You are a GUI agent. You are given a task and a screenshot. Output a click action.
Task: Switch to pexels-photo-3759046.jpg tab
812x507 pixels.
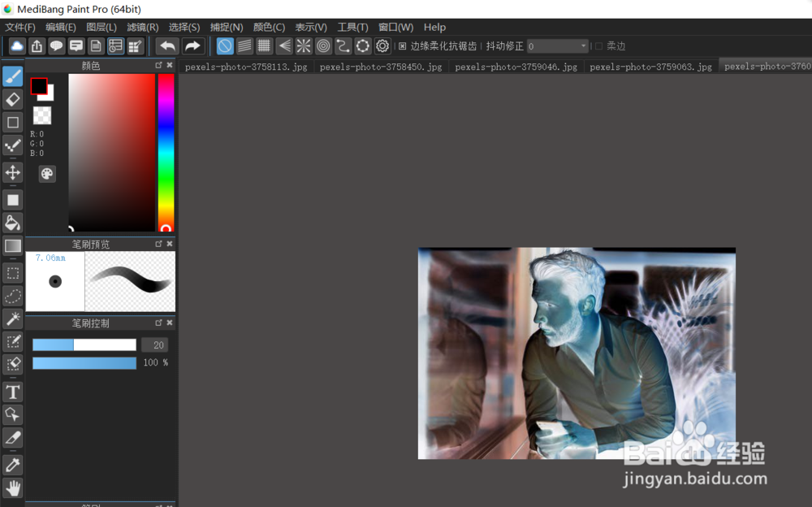point(516,67)
